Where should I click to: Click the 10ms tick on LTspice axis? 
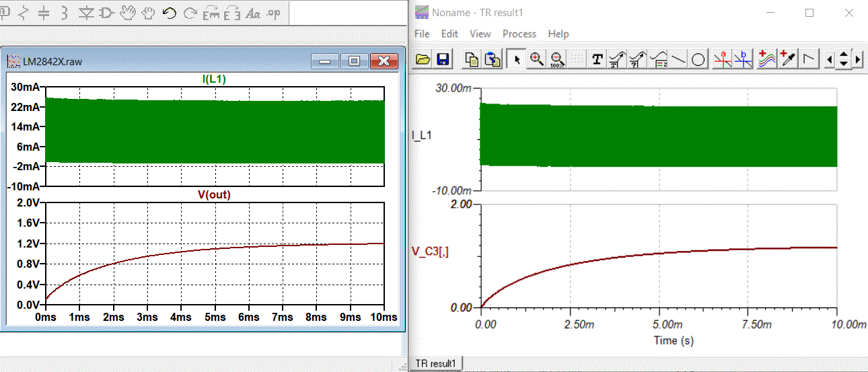385,317
